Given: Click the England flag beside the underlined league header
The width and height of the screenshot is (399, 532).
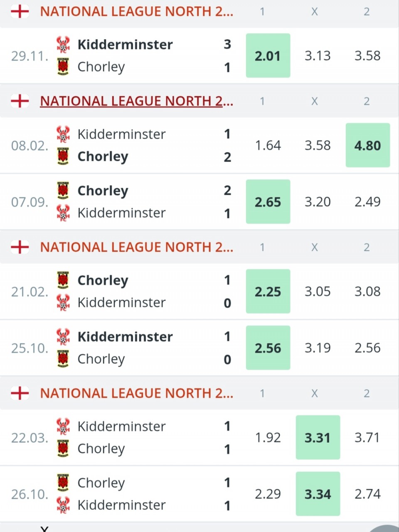Looking at the screenshot, I should [20, 101].
